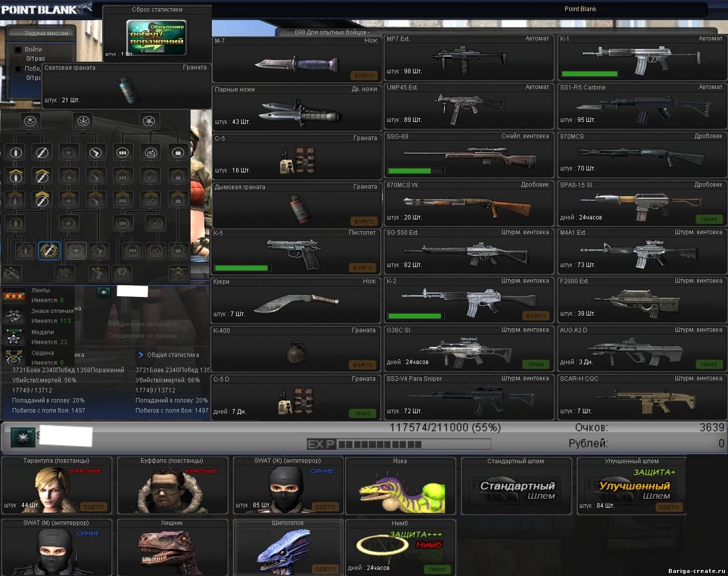Image resolution: width=728 pixels, height=576 pixels.
Task: Toggle the Войти mission checkbox
Action: (18, 50)
